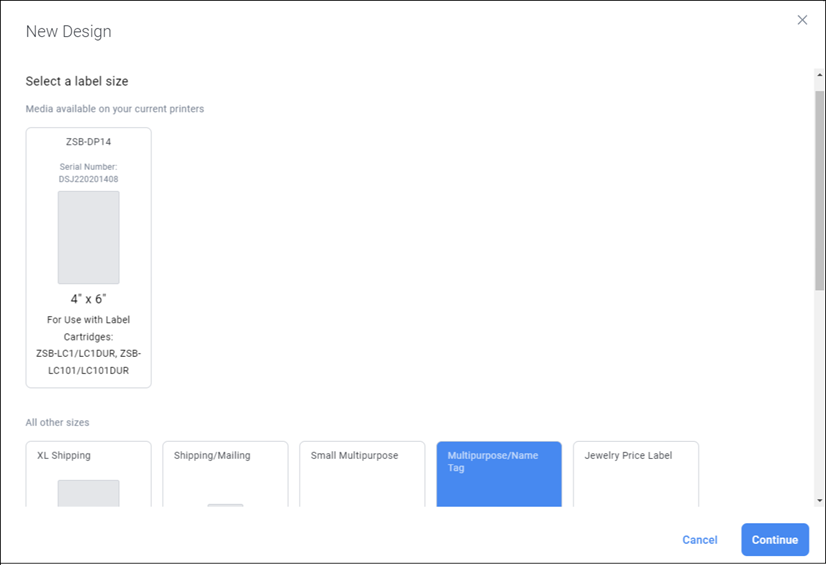Select the Multipurpose/Name Tag label size
This screenshot has width=826, height=565.
tap(499, 474)
